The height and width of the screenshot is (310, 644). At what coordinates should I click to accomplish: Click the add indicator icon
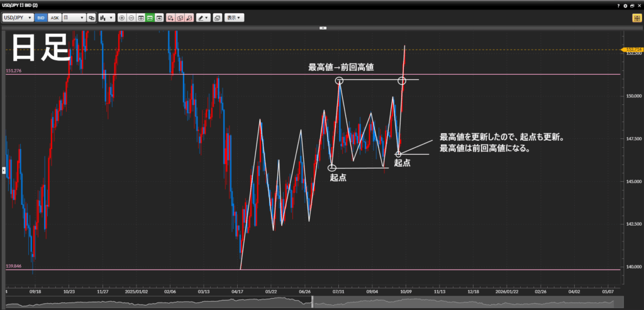(x=171, y=18)
